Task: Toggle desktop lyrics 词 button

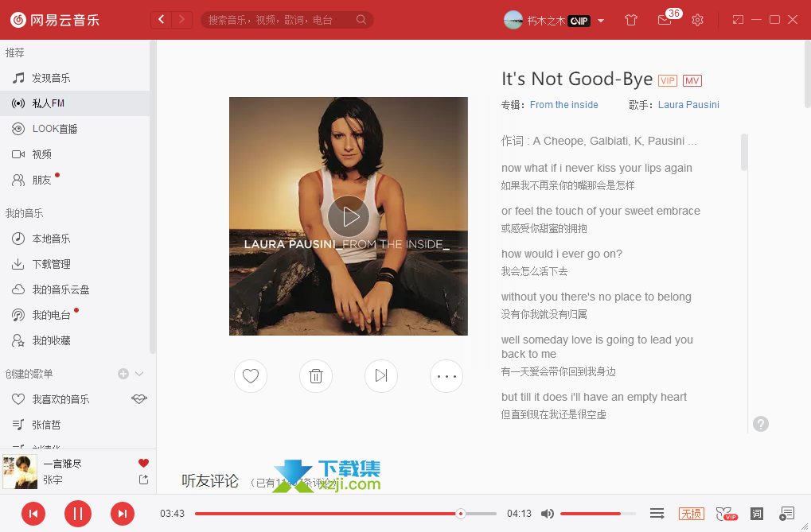Action: click(x=757, y=514)
